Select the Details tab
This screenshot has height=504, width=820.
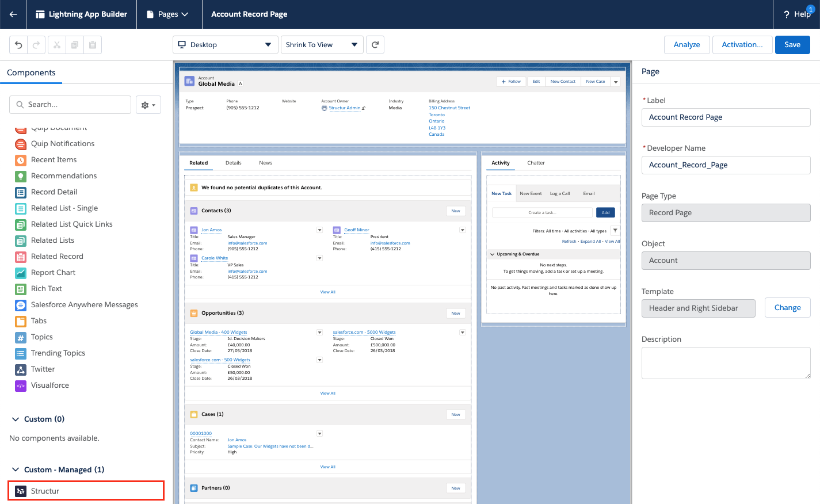tap(234, 163)
